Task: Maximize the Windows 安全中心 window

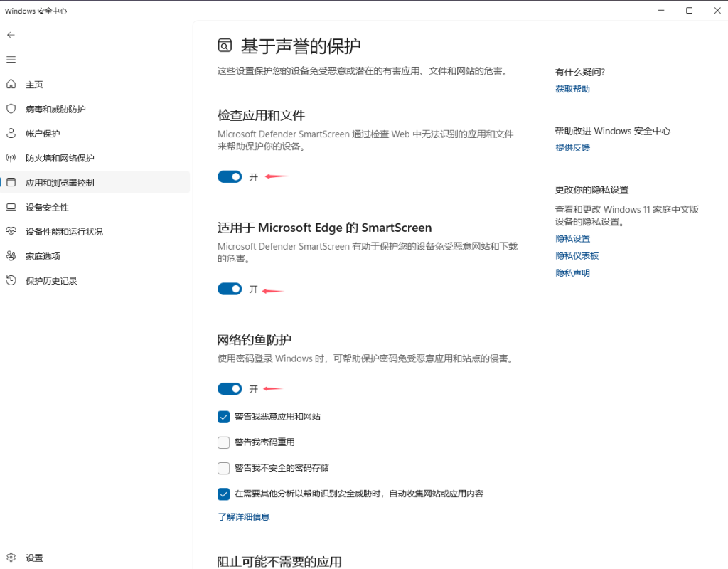Action: pyautogui.click(x=689, y=10)
